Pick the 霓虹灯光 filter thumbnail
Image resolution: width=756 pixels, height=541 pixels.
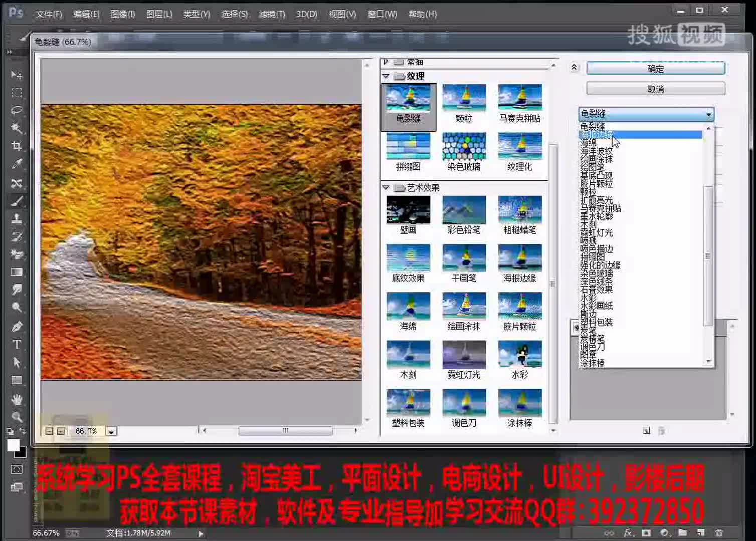(464, 360)
